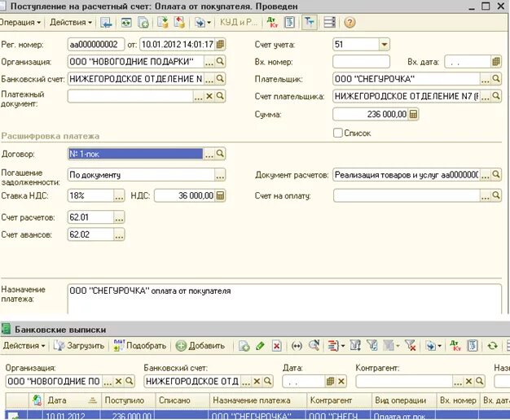Open Документ расчетов with magnifier icon
This screenshot has width=510, height=420.
496,175
